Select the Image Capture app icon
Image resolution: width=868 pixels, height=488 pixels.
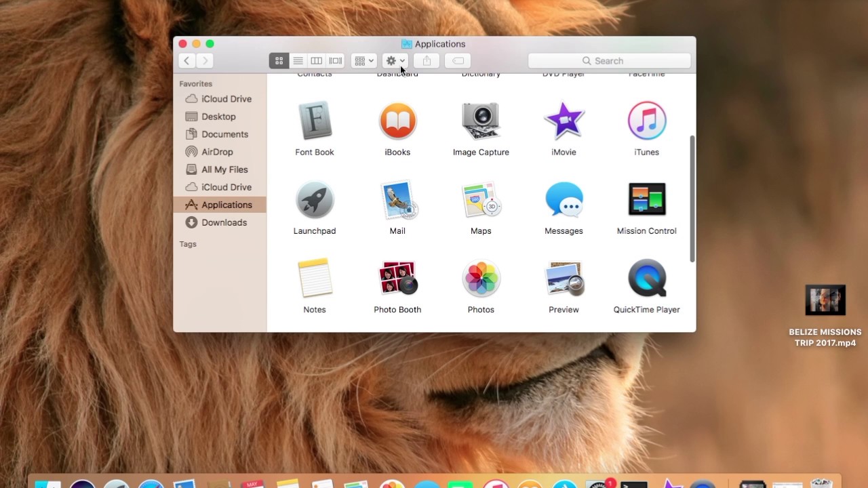pyautogui.click(x=481, y=121)
